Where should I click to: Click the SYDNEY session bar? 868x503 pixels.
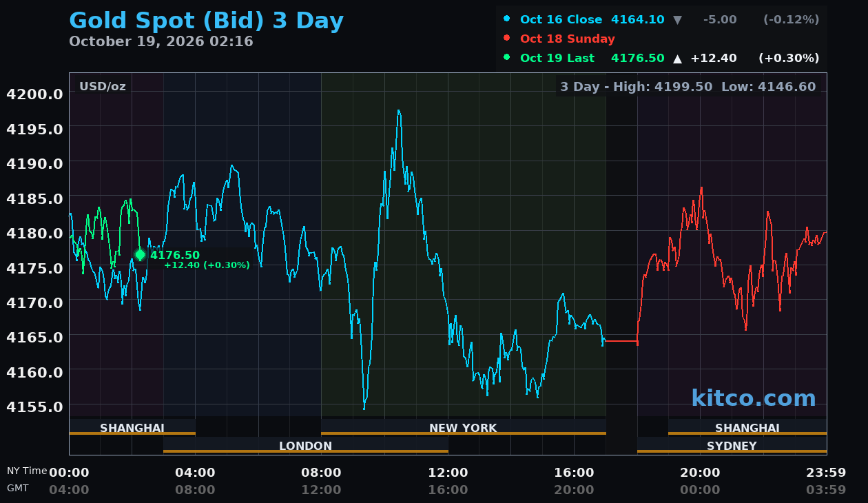click(732, 445)
